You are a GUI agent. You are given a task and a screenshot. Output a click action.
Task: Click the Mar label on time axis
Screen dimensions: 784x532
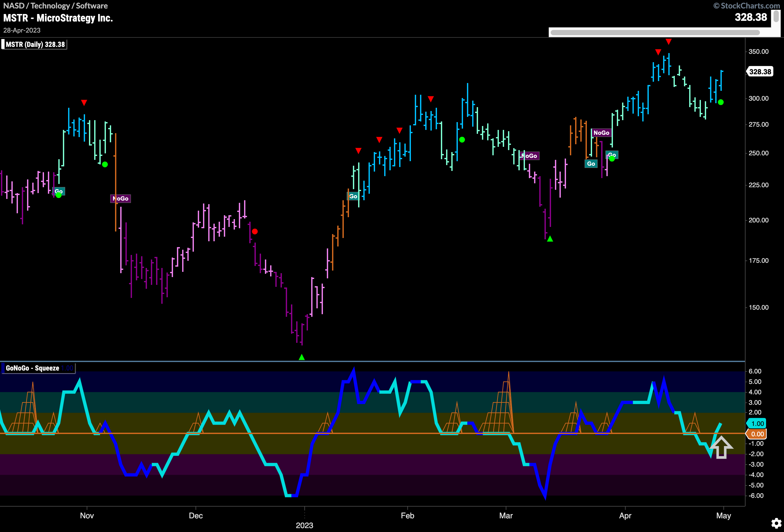click(506, 515)
